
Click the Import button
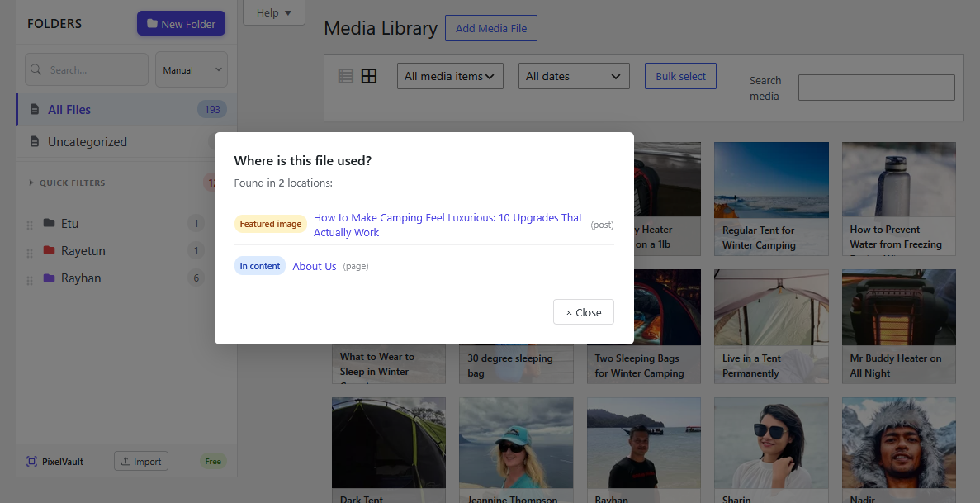tap(141, 462)
